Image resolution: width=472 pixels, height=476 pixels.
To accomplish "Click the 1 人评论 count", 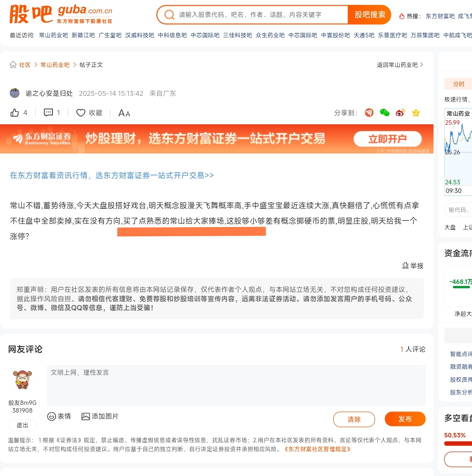I will click(413, 349).
